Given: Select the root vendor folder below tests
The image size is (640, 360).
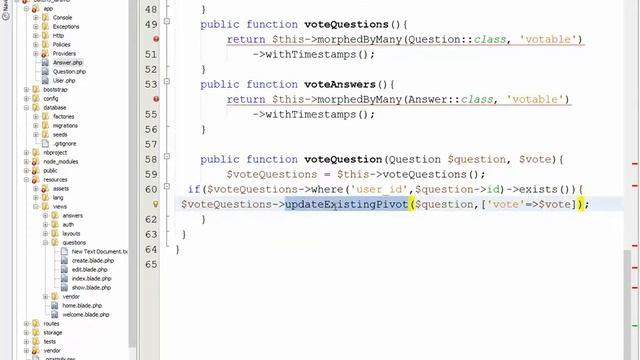Looking at the screenshot, I should (x=52, y=351).
